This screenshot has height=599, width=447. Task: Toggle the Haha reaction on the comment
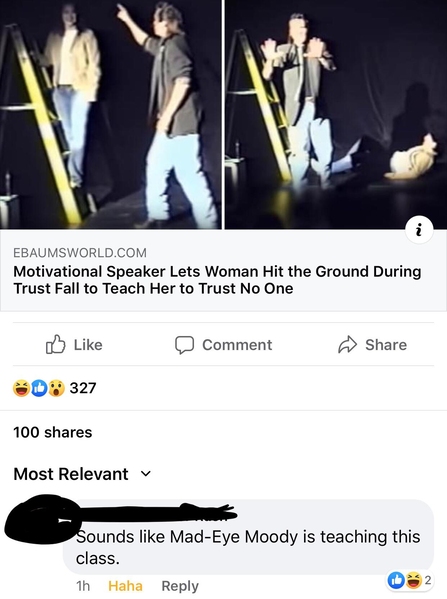[125, 586]
